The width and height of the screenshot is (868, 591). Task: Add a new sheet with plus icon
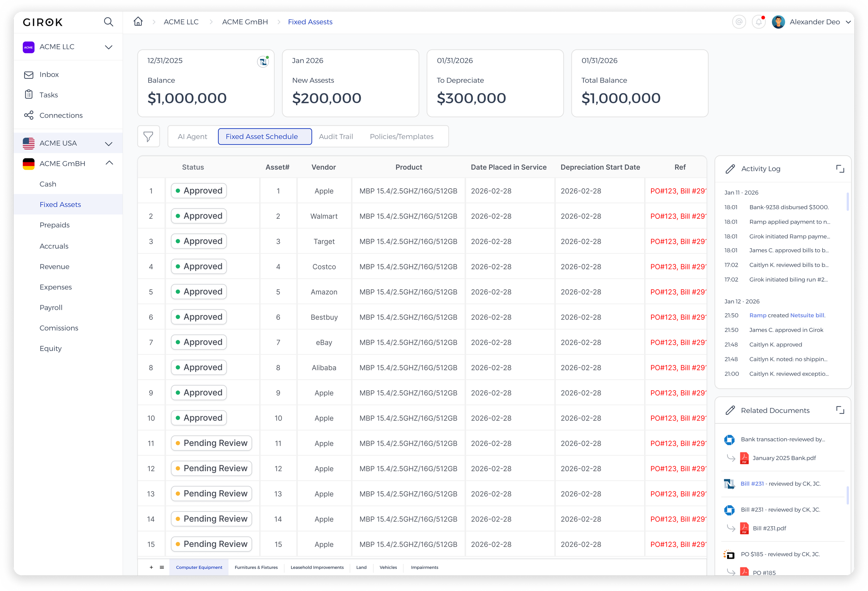151,567
